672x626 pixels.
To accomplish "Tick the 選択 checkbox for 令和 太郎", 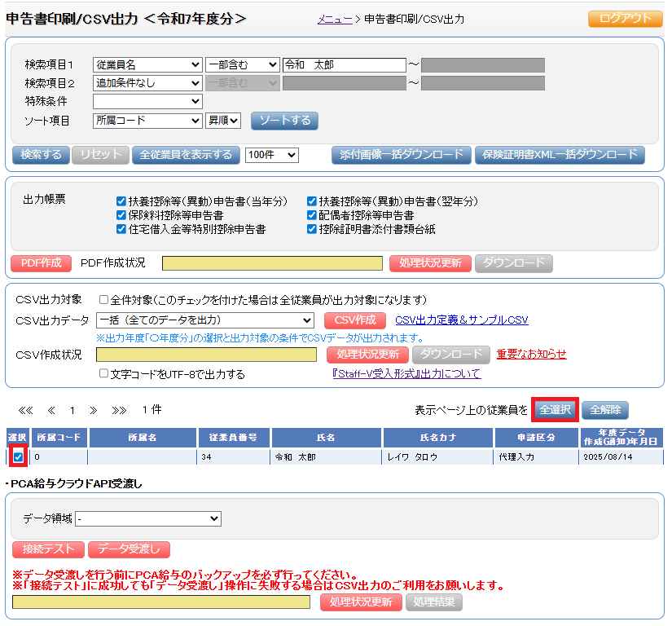I will point(18,457).
